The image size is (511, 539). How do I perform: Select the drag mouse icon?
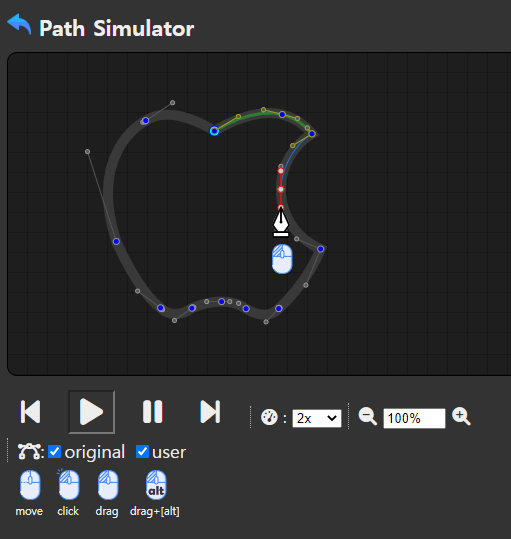108,485
